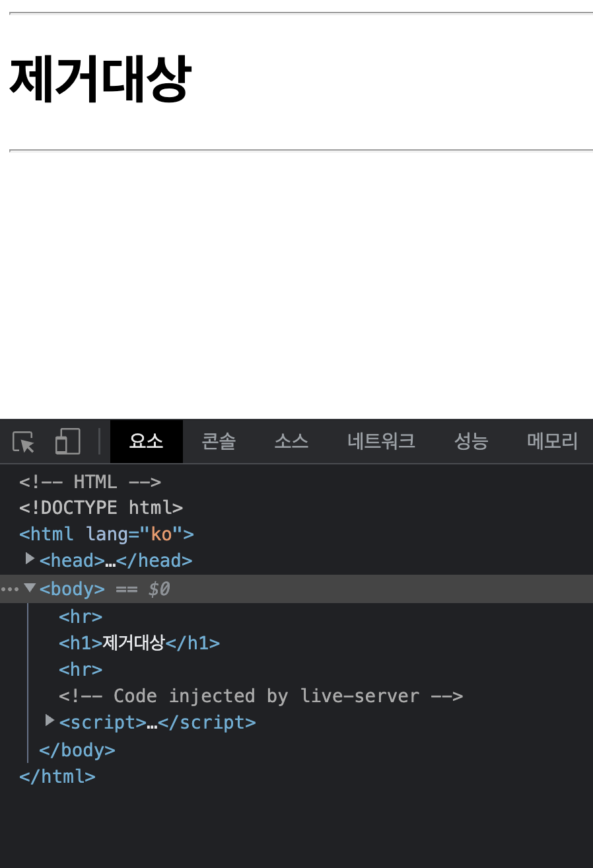Select the closing </html> tag
Viewport: 593px width, 868px height.
[57, 776]
